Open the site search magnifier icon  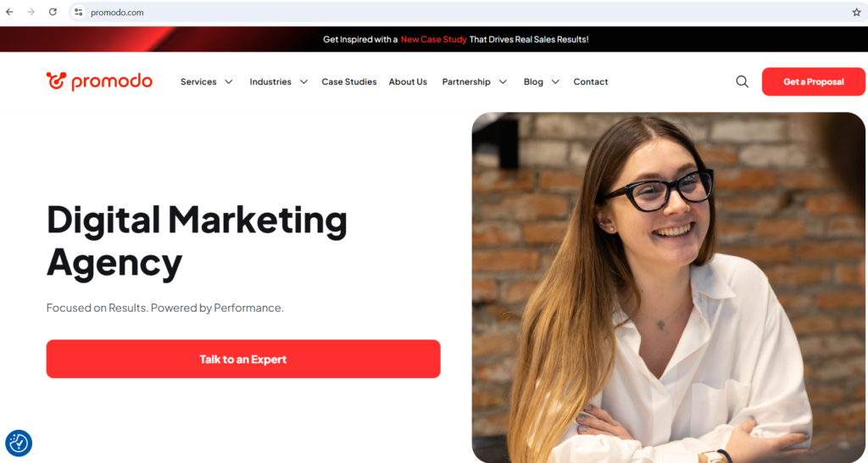[743, 82]
